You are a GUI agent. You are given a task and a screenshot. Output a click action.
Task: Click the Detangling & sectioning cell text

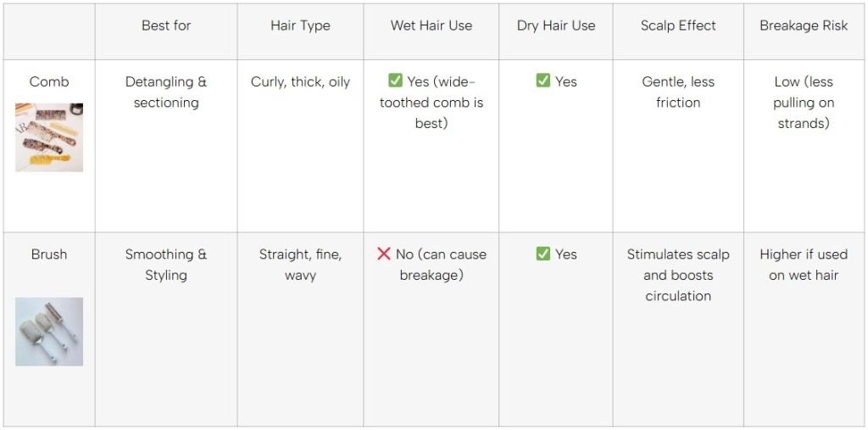[x=166, y=92]
